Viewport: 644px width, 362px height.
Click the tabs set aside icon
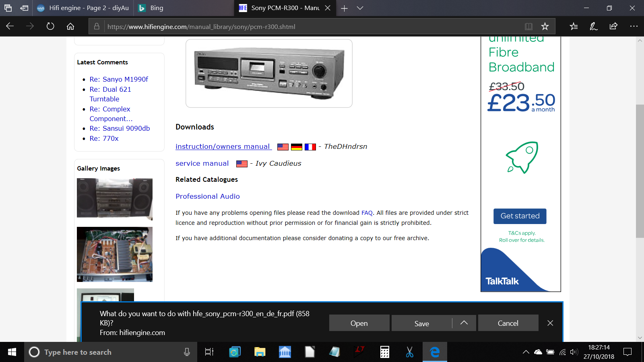8,8
